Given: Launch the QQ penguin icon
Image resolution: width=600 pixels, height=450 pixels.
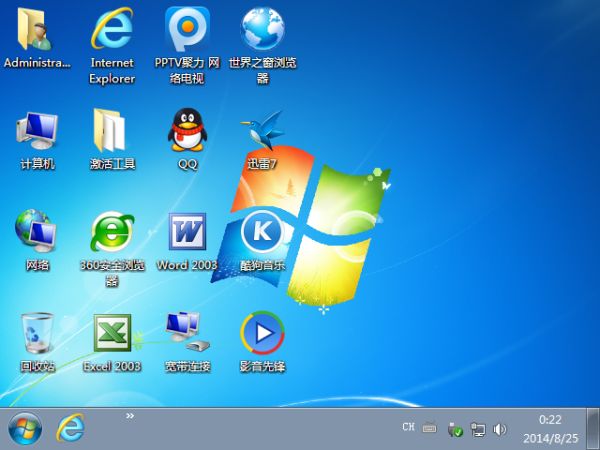Looking at the screenshot, I should (187, 132).
